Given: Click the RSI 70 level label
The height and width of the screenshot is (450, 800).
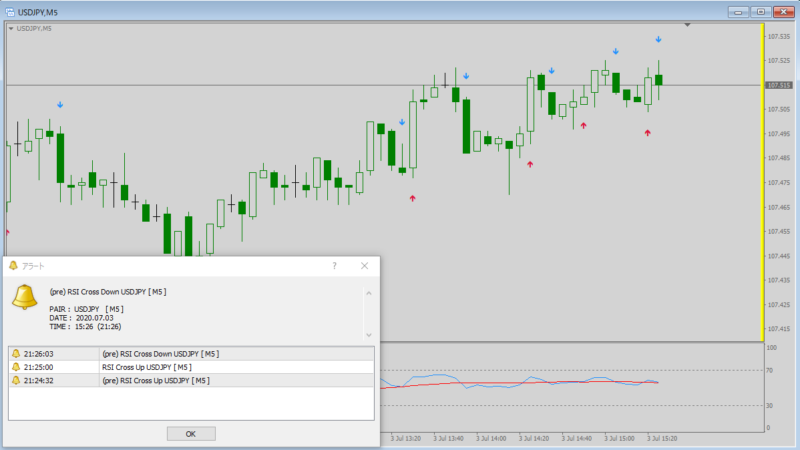Looking at the screenshot, I should (769, 370).
